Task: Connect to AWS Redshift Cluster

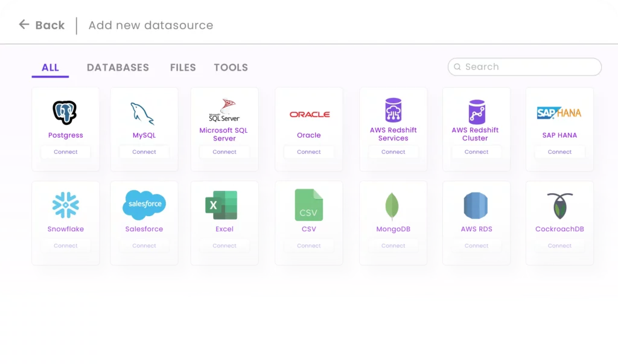Action: point(476,152)
